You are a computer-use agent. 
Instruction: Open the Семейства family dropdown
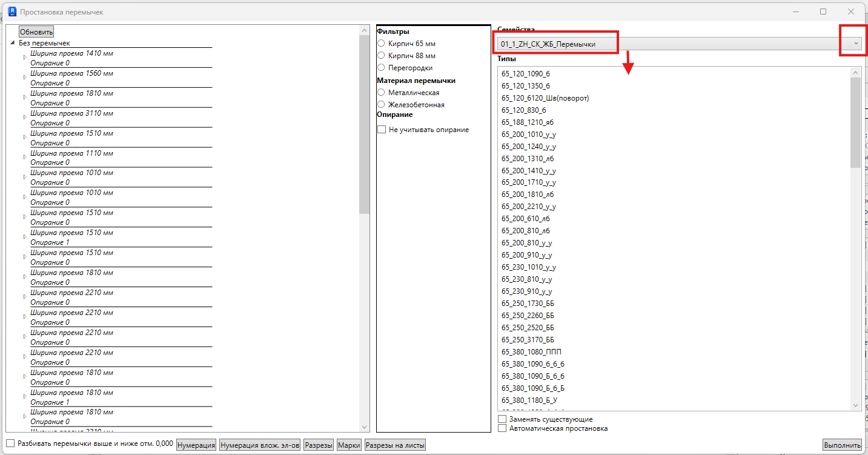[680, 44]
